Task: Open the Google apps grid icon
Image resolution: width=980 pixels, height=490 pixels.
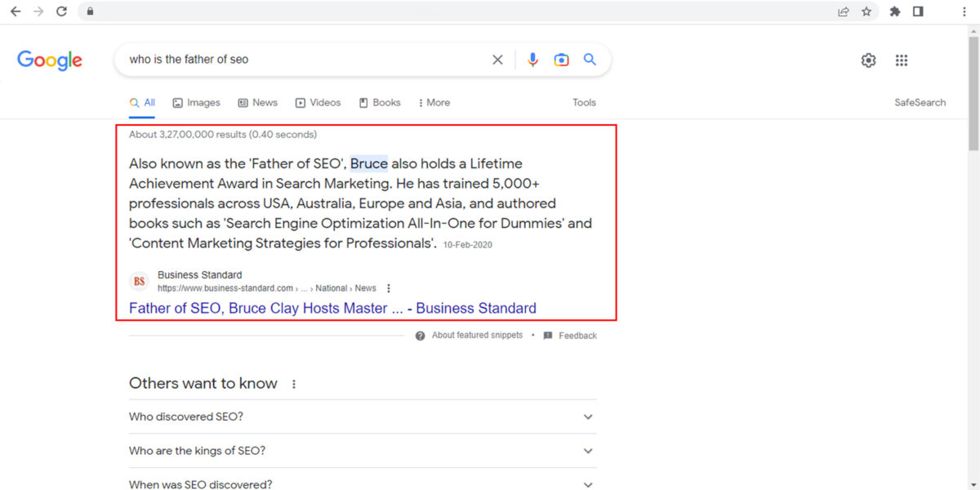Action: 902,60
